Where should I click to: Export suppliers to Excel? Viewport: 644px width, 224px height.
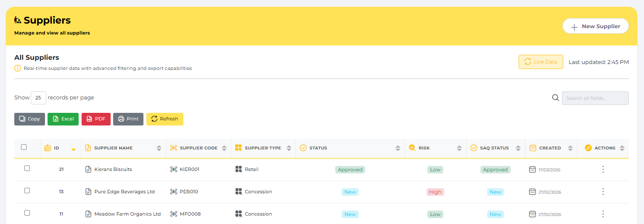tap(63, 119)
